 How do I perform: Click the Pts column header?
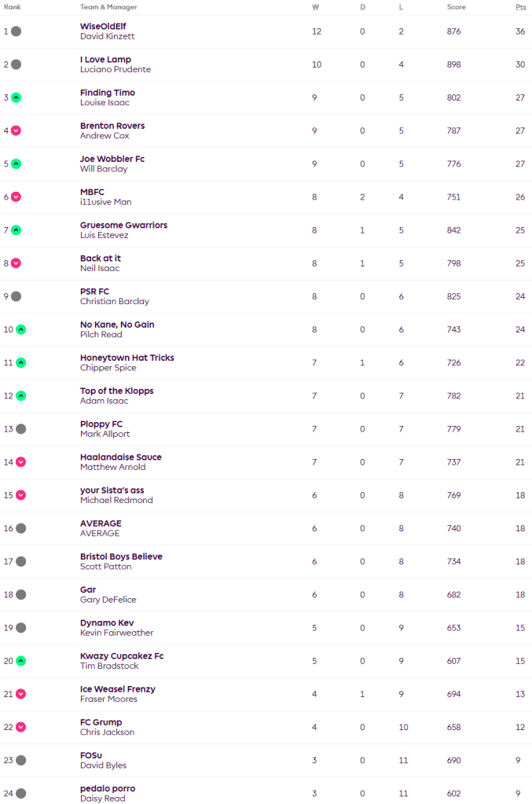point(520,7)
